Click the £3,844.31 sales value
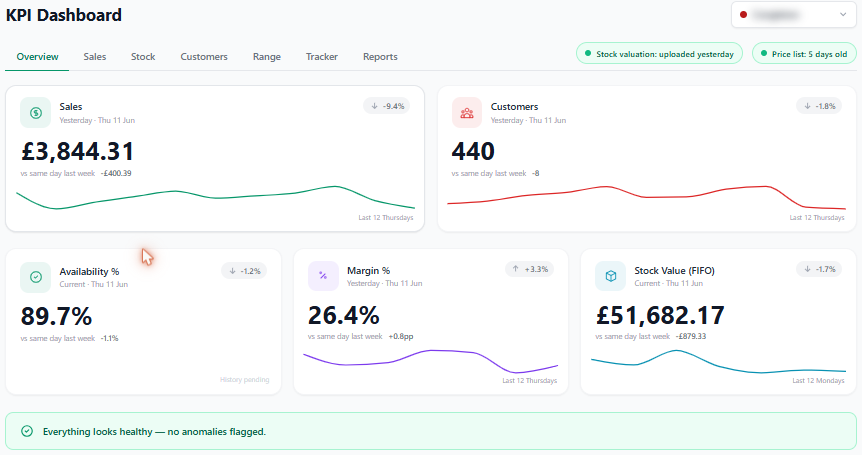The image size is (862, 455). pos(78,151)
